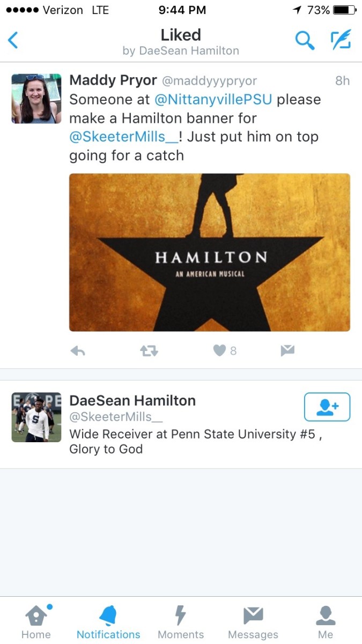This screenshot has width=362, height=644.
Task: Open the Me profile tab
Action: [326, 621]
